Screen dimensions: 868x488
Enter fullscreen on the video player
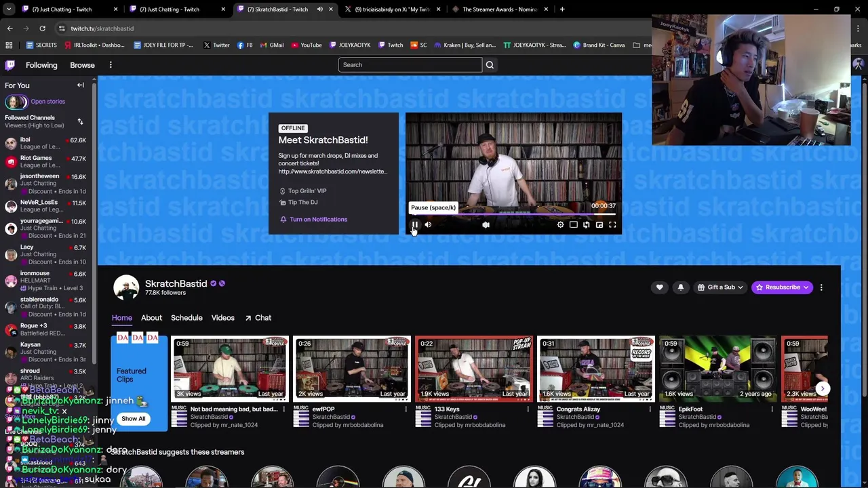pos(612,224)
